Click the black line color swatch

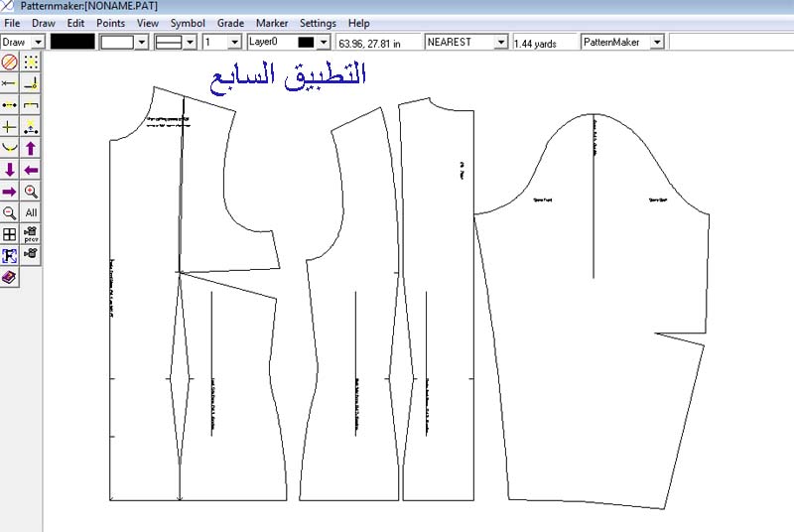click(x=72, y=43)
